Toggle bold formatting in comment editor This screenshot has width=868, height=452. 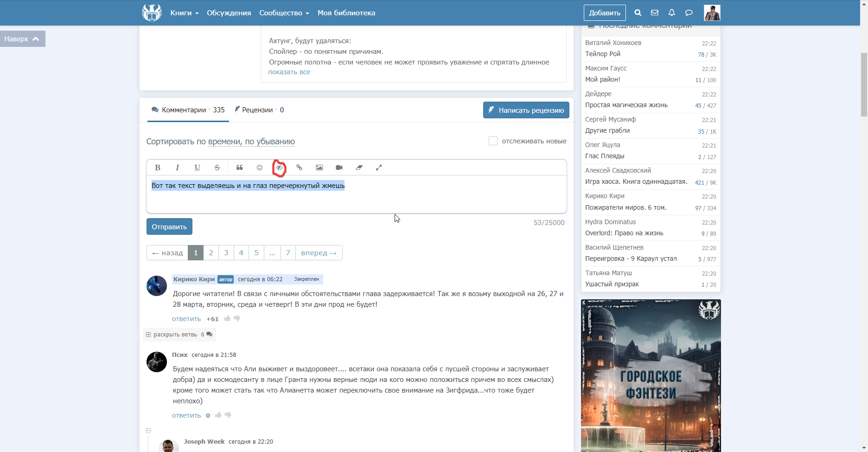point(158,168)
